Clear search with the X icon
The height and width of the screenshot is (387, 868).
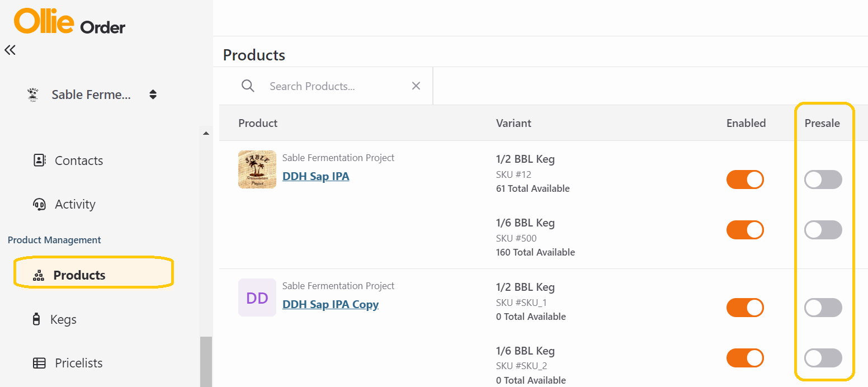(x=416, y=86)
